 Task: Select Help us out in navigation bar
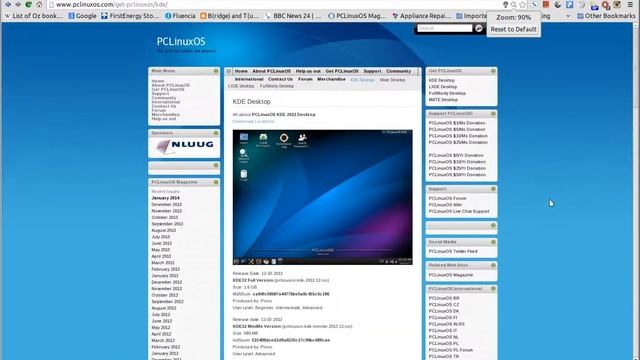pyautogui.click(x=308, y=71)
